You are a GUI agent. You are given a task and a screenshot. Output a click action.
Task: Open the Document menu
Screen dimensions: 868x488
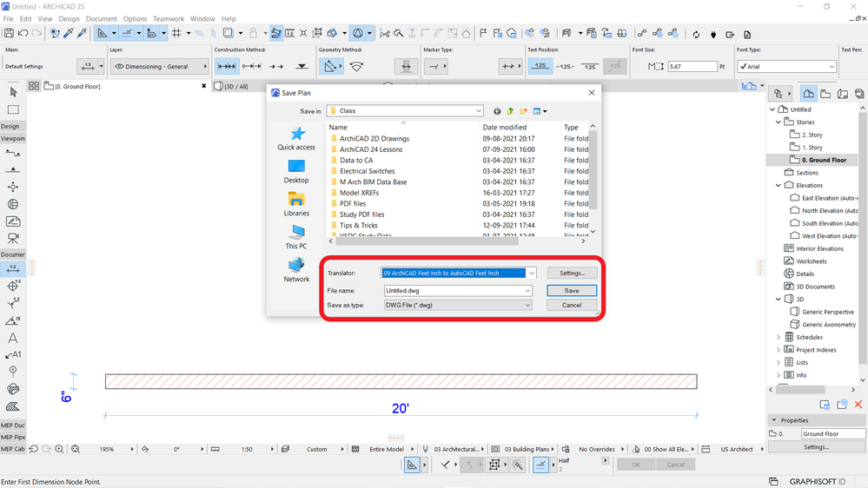pos(102,19)
